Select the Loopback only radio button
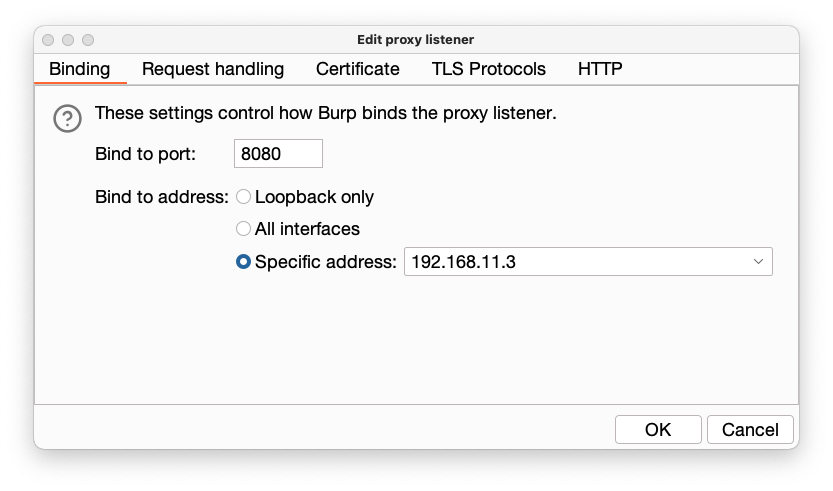 coord(243,197)
